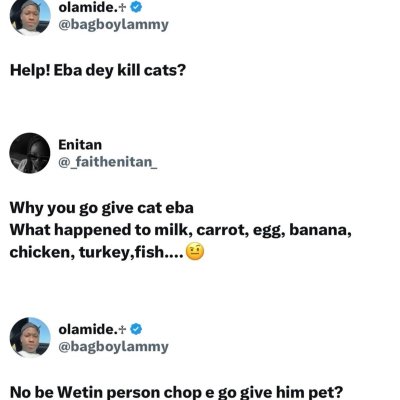
Task: Click the line "Why you go give cat eba"
Action: [102, 208]
